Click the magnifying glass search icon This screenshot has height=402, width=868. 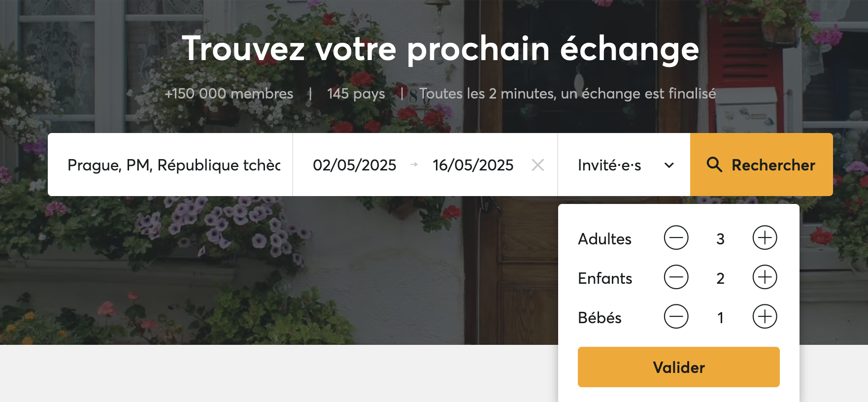[714, 165]
